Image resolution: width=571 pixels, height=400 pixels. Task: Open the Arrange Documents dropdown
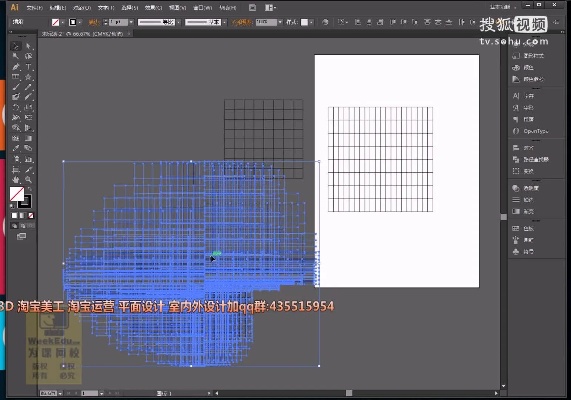(270, 7)
